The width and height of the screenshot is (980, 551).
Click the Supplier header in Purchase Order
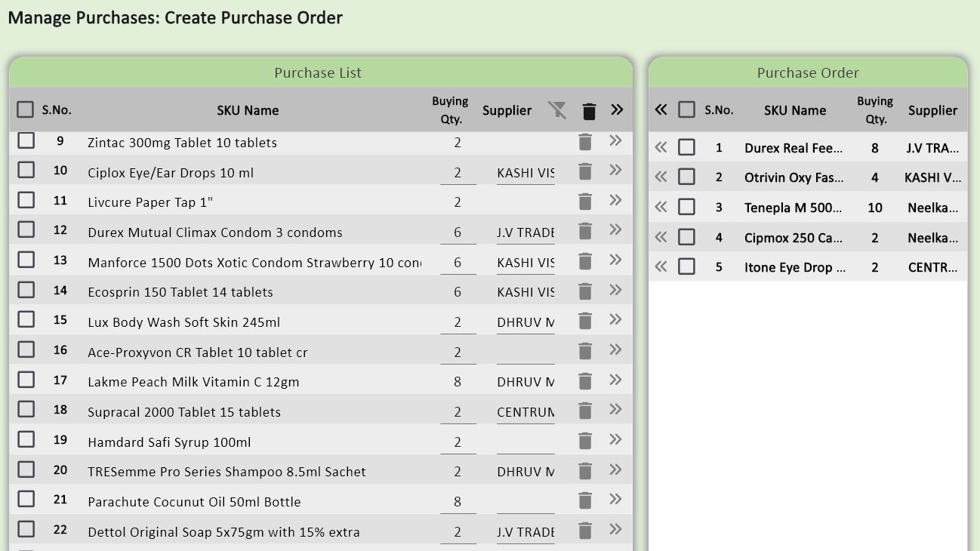point(932,110)
